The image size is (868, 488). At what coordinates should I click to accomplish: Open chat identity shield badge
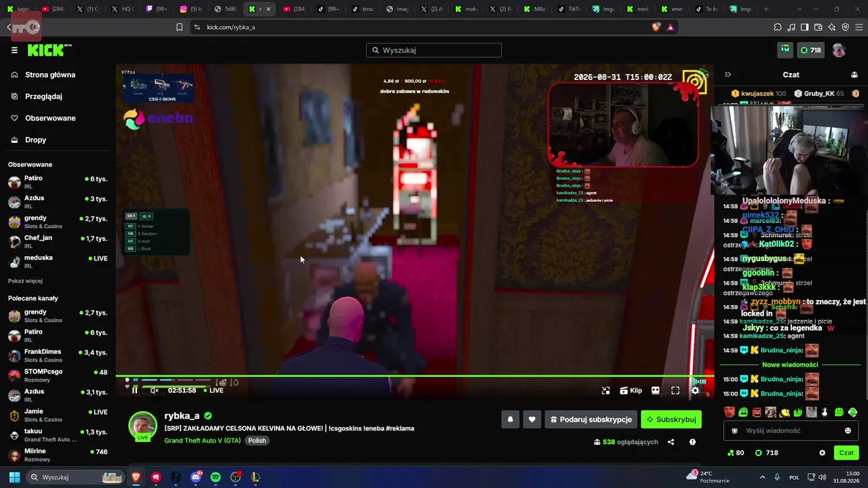(x=734, y=430)
